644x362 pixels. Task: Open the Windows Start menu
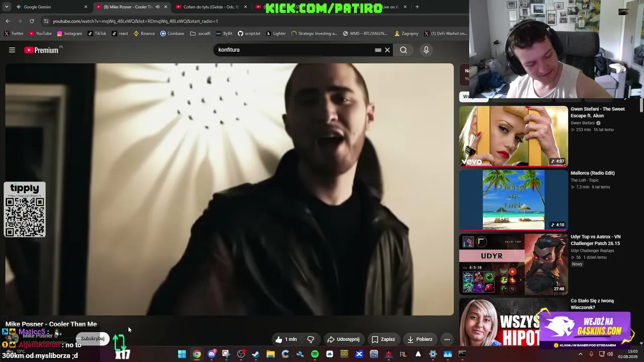pyautogui.click(x=182, y=354)
